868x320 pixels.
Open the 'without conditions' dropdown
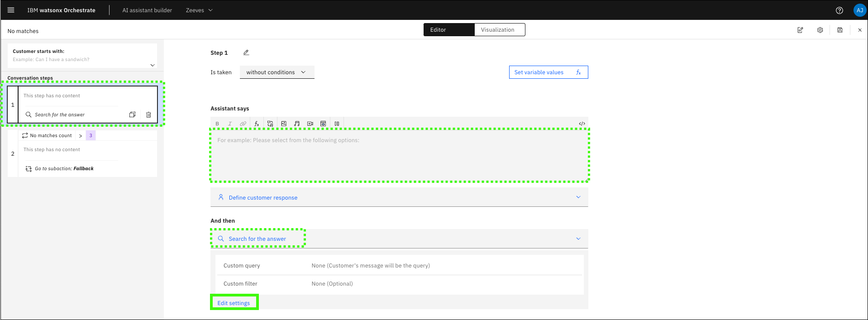(277, 72)
